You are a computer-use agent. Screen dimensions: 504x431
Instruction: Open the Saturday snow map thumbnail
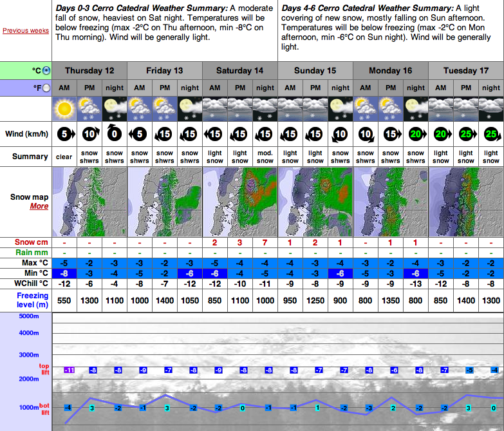240,202
